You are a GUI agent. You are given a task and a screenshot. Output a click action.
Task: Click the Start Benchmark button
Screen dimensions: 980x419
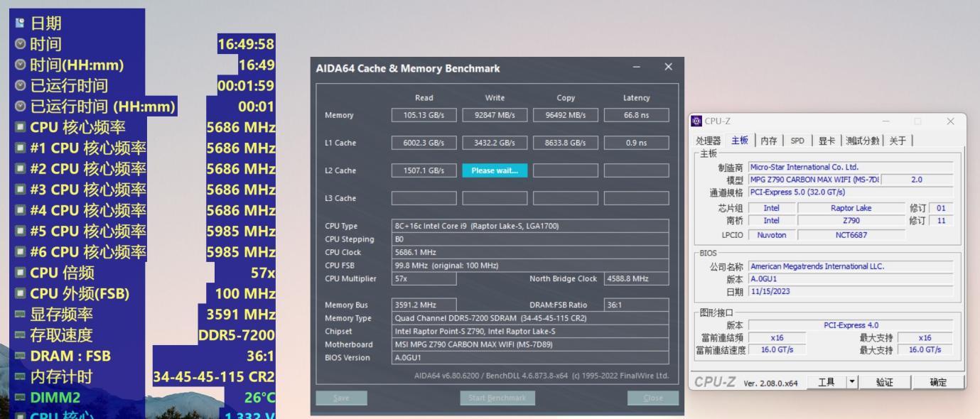[497, 398]
